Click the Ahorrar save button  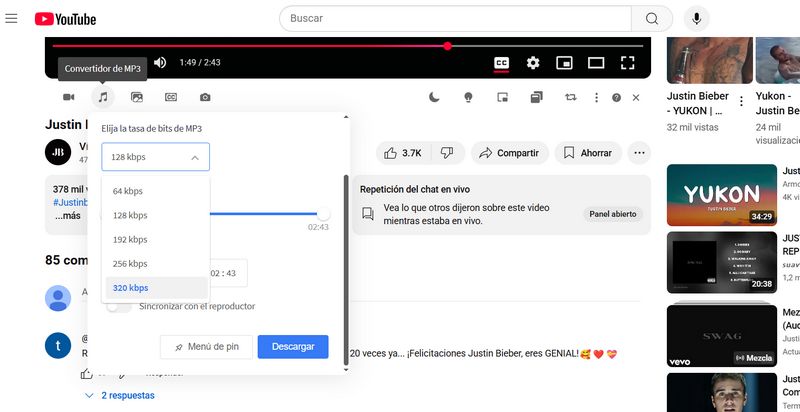(588, 153)
